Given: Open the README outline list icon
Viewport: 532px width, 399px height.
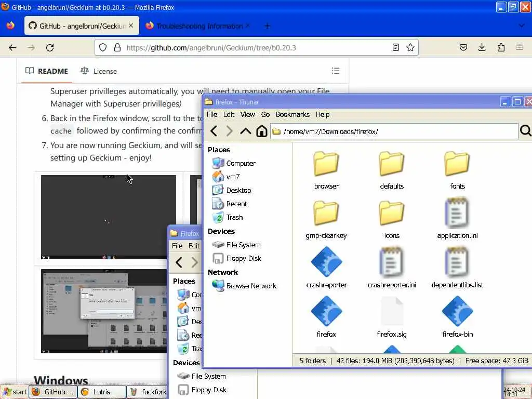Looking at the screenshot, I should pyautogui.click(x=336, y=71).
